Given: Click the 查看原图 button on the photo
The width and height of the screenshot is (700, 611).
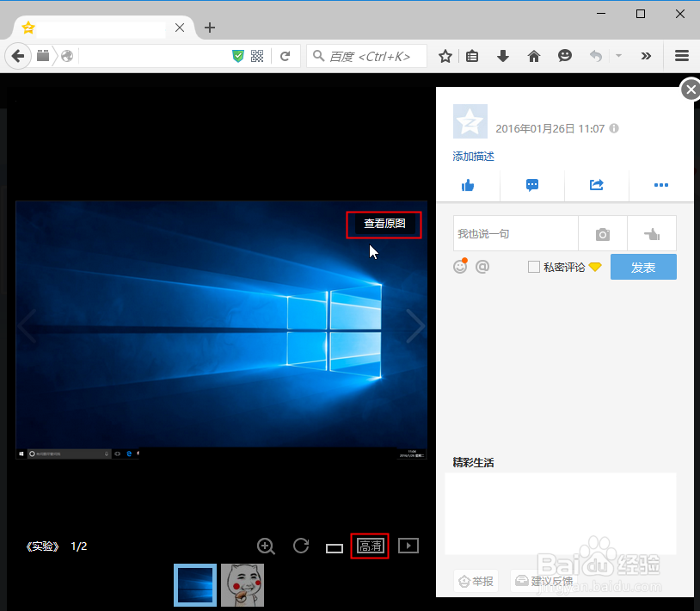Looking at the screenshot, I should pos(384,224).
